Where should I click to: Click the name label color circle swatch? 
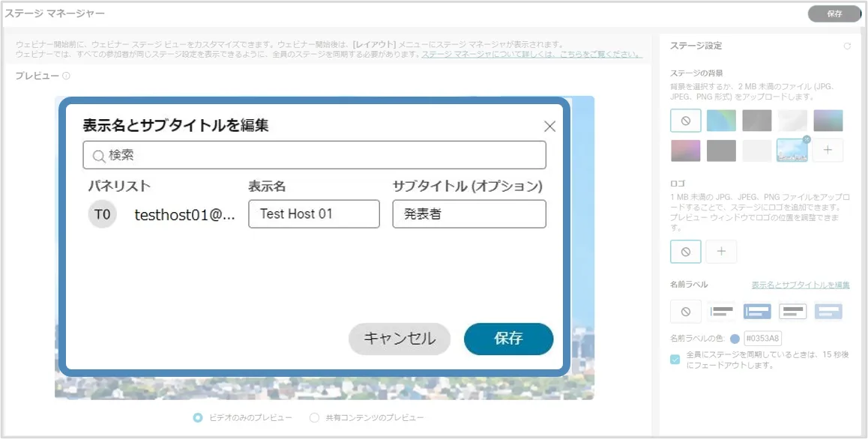pos(735,339)
